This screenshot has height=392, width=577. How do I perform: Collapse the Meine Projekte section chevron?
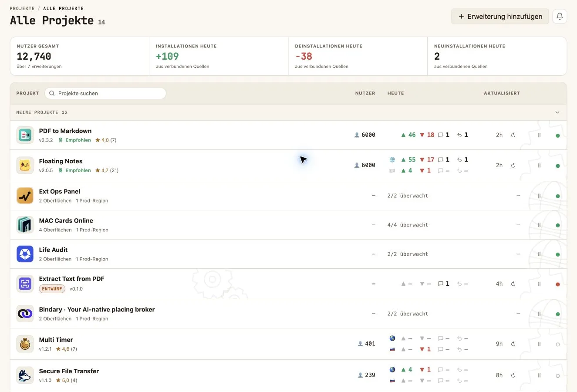tap(557, 112)
